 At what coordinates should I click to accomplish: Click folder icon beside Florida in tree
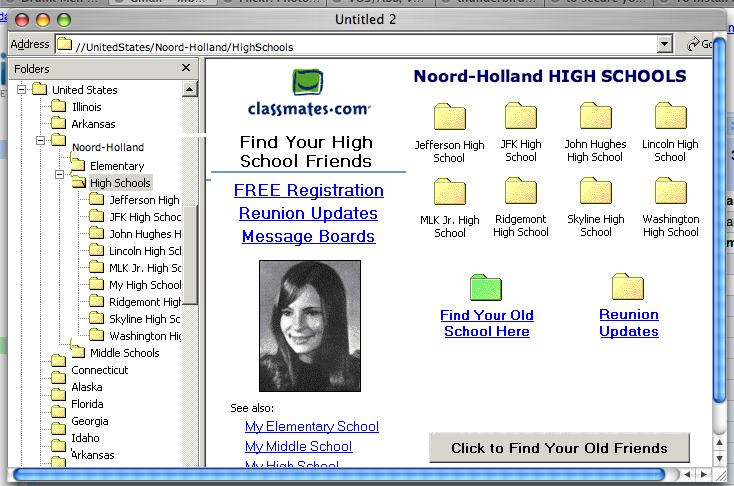(x=59, y=395)
